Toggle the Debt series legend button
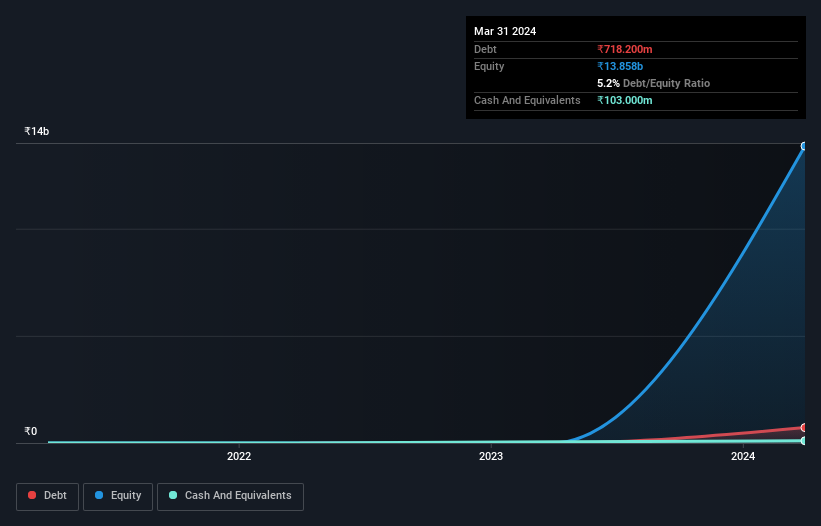 (x=48, y=496)
